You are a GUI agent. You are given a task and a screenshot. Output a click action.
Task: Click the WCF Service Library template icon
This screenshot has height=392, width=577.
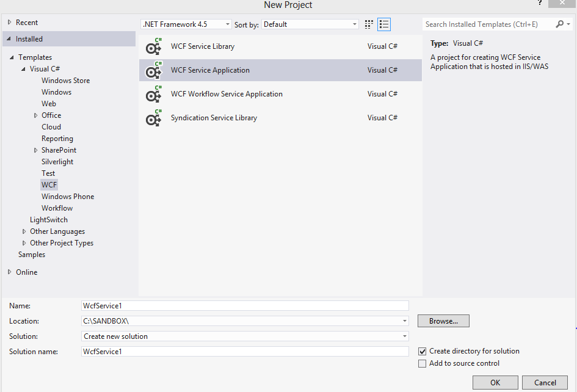[x=153, y=47]
